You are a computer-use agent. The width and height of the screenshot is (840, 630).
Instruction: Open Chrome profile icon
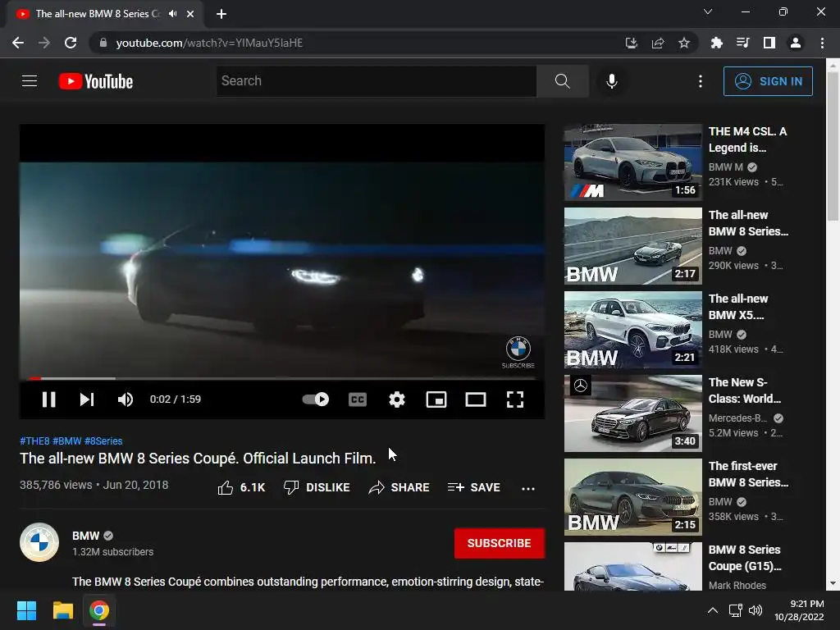pos(796,43)
